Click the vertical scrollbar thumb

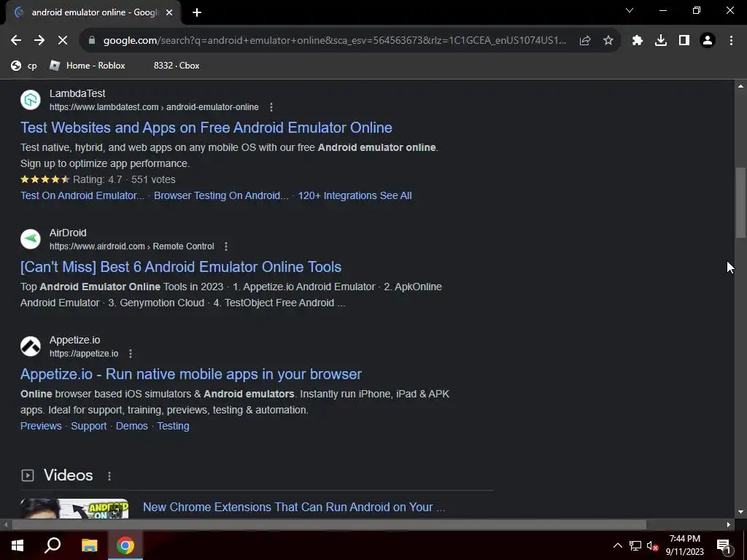[x=740, y=202]
